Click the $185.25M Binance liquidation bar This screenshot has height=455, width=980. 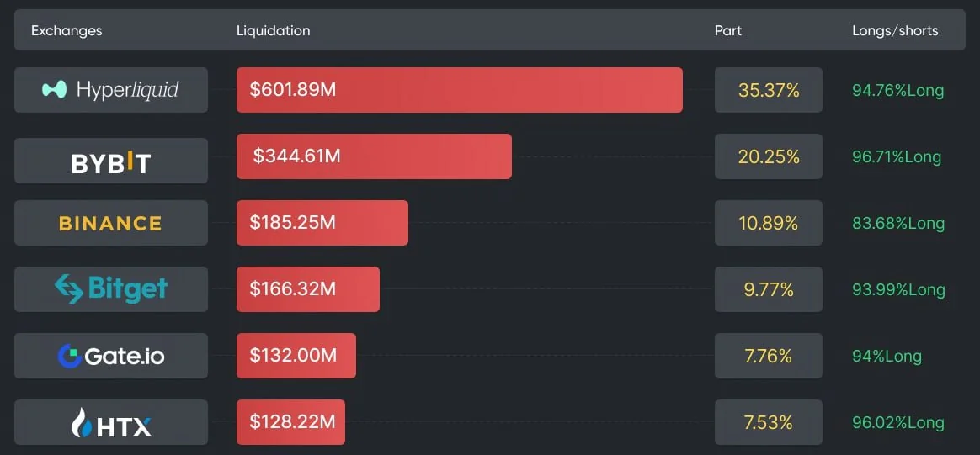pyautogui.click(x=322, y=223)
